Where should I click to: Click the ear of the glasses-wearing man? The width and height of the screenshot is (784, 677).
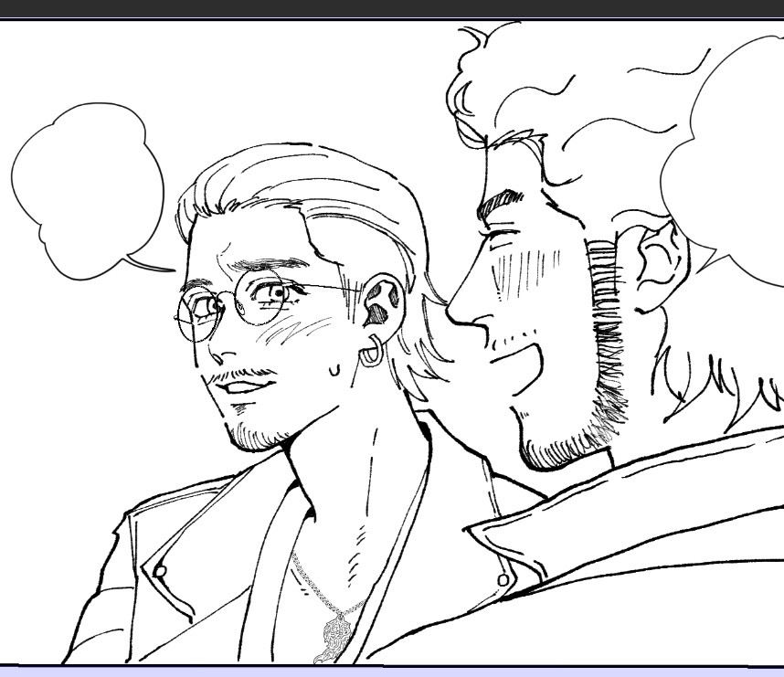pos(376,306)
